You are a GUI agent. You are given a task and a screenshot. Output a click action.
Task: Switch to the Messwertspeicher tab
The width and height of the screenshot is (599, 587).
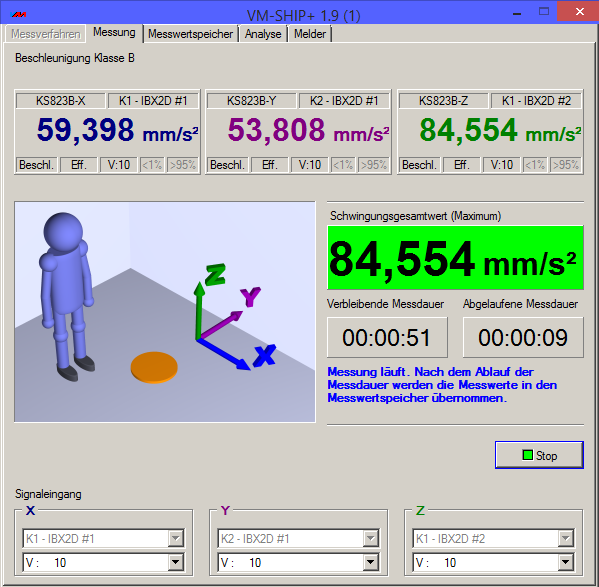190,34
